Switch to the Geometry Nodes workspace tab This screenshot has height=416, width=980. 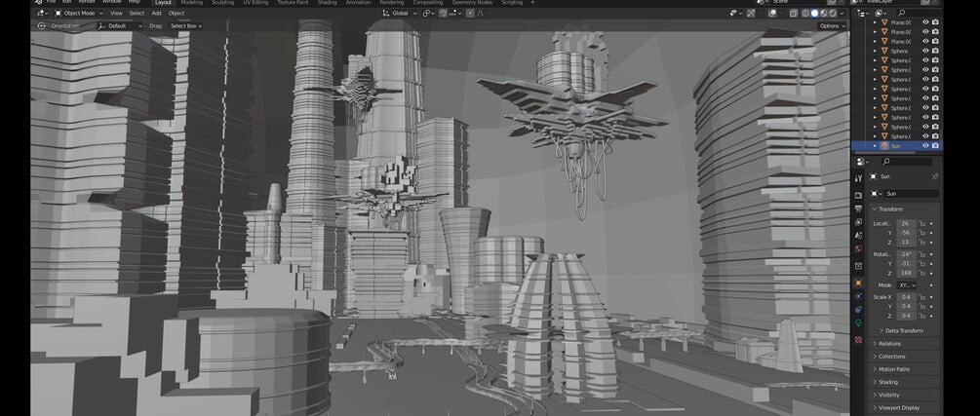472,3
